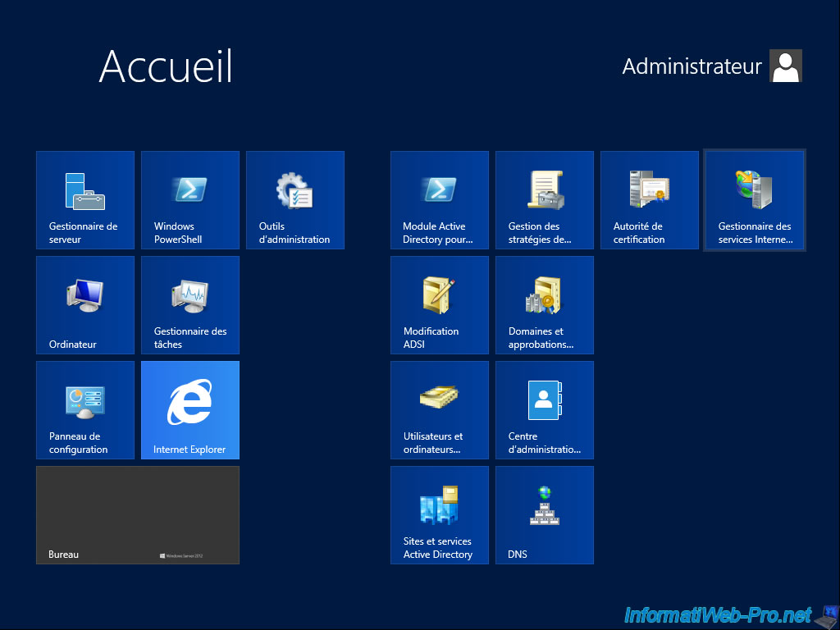This screenshot has width=840, height=630.
Task: Launch the DNS manager tile
Action: click(545, 515)
